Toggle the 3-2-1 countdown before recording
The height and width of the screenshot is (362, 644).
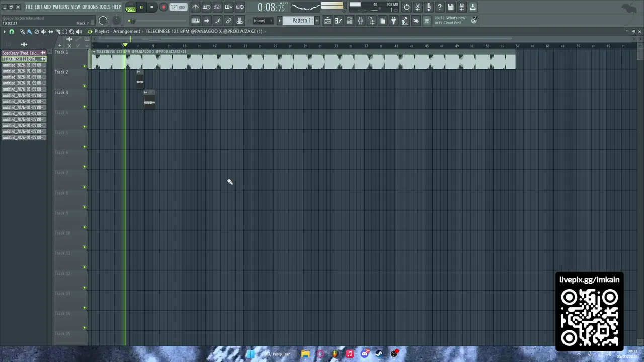tap(217, 7)
